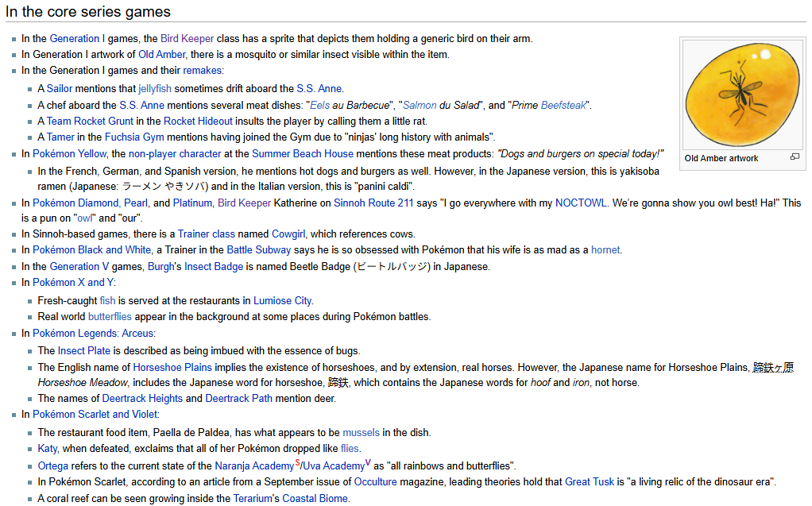Select the section heading 'In the core series games'
The height and width of the screenshot is (506, 812).
88,12
